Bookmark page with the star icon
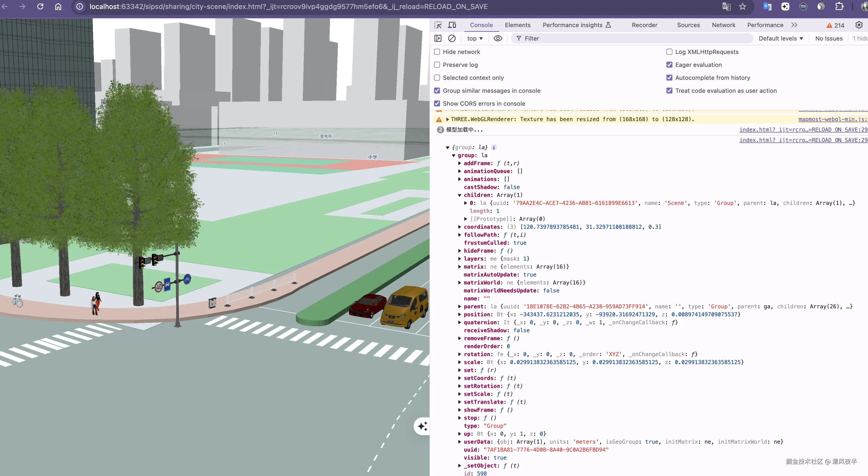The width and height of the screenshot is (868, 476). coord(742,6)
